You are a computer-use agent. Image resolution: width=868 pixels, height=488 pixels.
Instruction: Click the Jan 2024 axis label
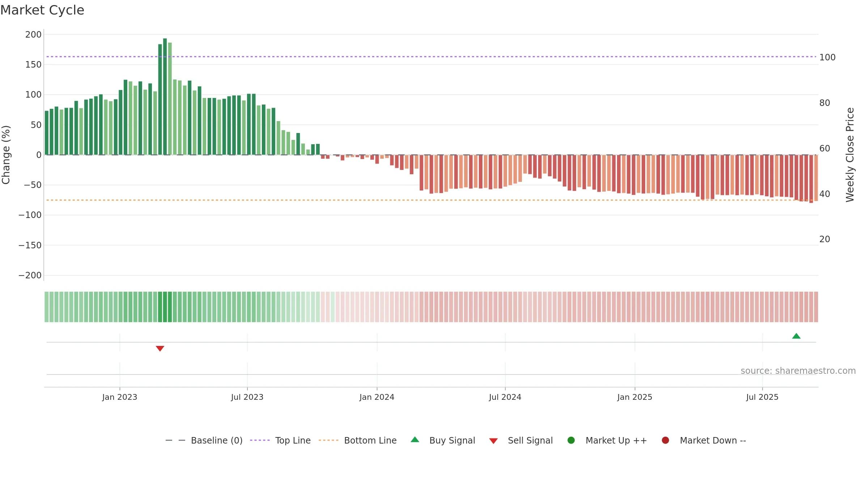click(377, 397)
